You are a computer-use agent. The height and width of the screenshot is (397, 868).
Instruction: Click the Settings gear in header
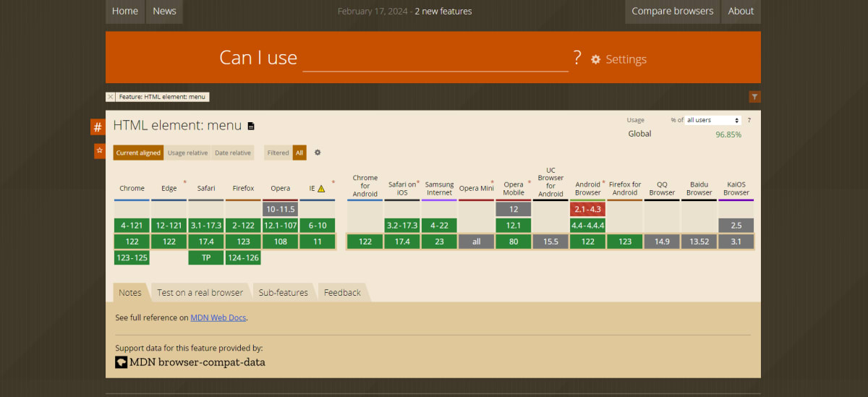tap(595, 59)
